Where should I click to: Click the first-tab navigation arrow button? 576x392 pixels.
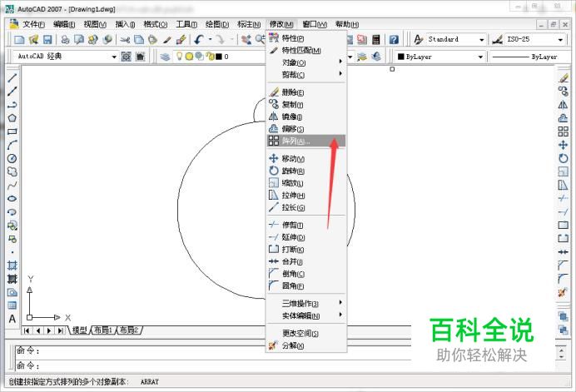pyautogui.click(x=27, y=330)
